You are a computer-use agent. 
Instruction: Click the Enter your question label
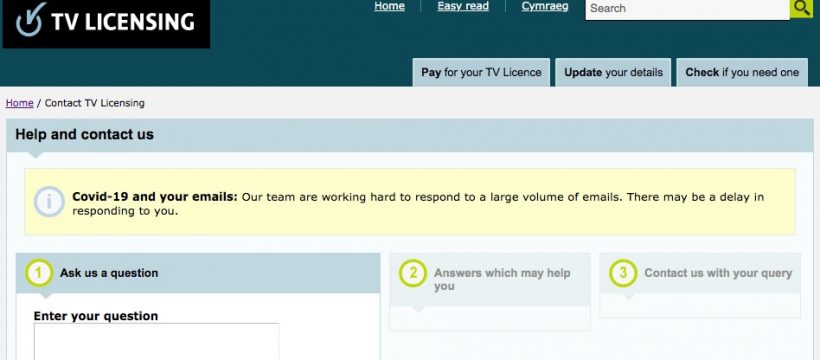click(x=96, y=316)
